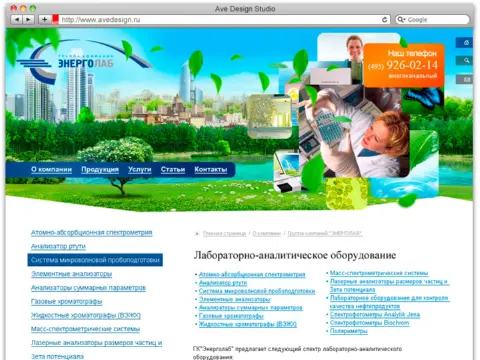Image resolution: width=480 pixels, height=360 pixels.
Task: Click heading Лабораторно-аналитическое оборудование
Action: pos(295,255)
